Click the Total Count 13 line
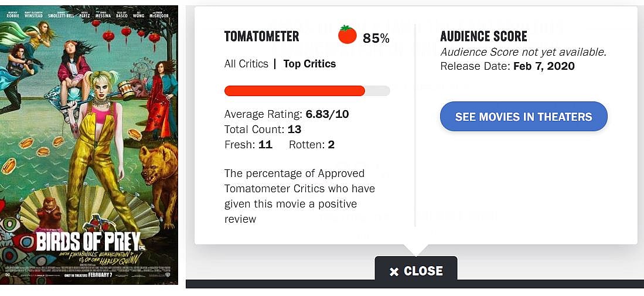 coord(263,129)
